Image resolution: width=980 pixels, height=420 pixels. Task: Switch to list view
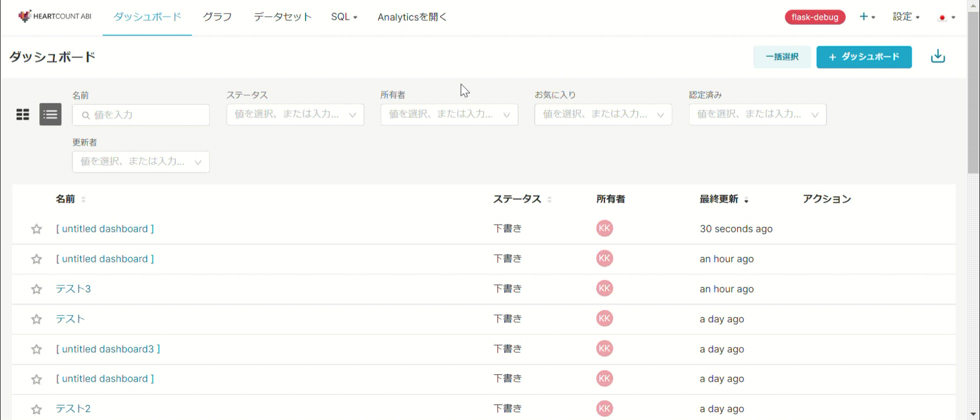51,114
